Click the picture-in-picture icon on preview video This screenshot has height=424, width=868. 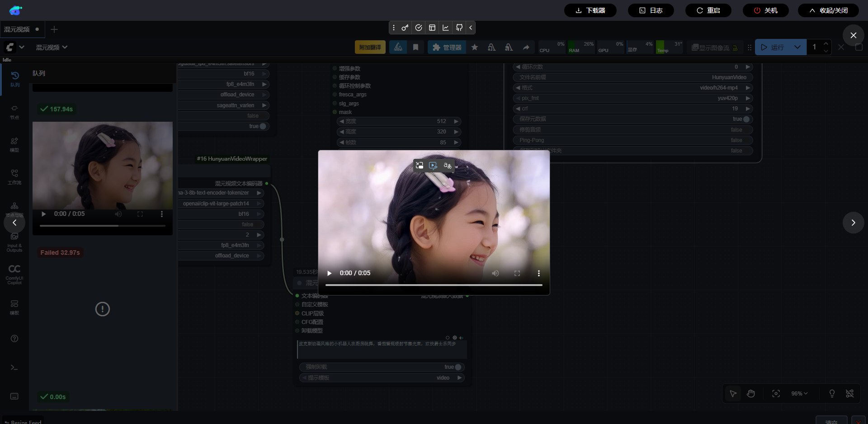pyautogui.click(x=420, y=166)
